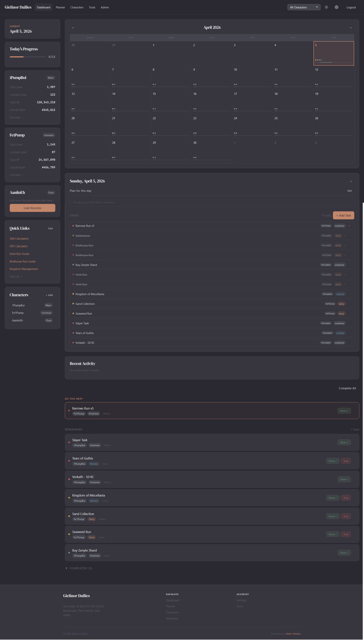Stop the Kingdom of Miscellania task
Viewport: 364px width, 640px height.
click(x=346, y=498)
